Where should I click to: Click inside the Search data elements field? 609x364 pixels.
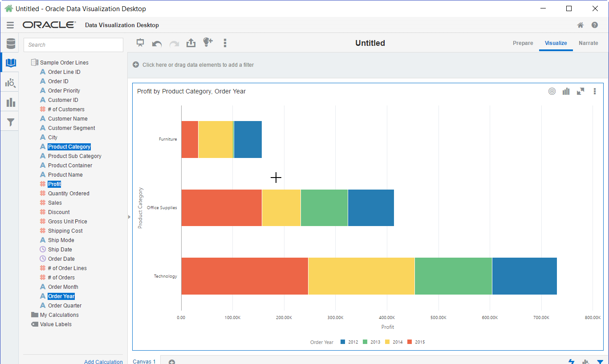coord(73,44)
